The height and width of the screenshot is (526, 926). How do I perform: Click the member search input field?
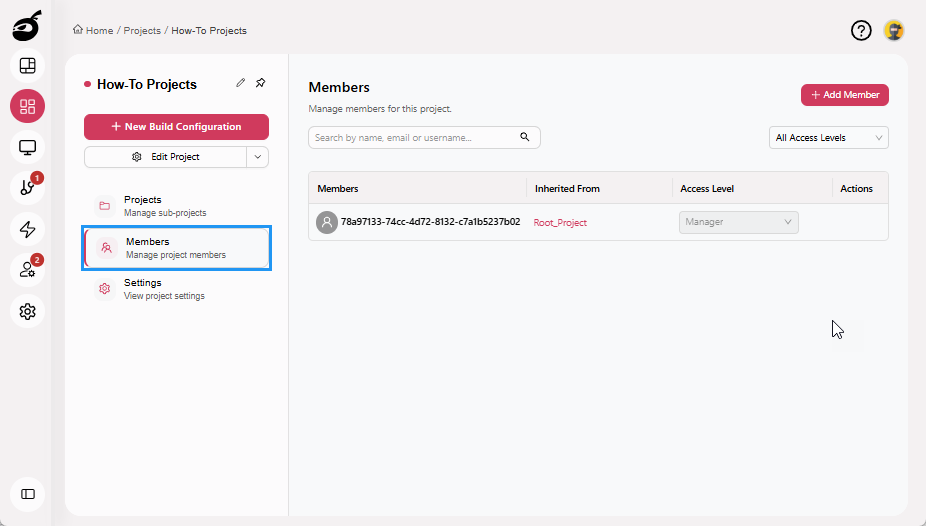pyautogui.click(x=424, y=138)
